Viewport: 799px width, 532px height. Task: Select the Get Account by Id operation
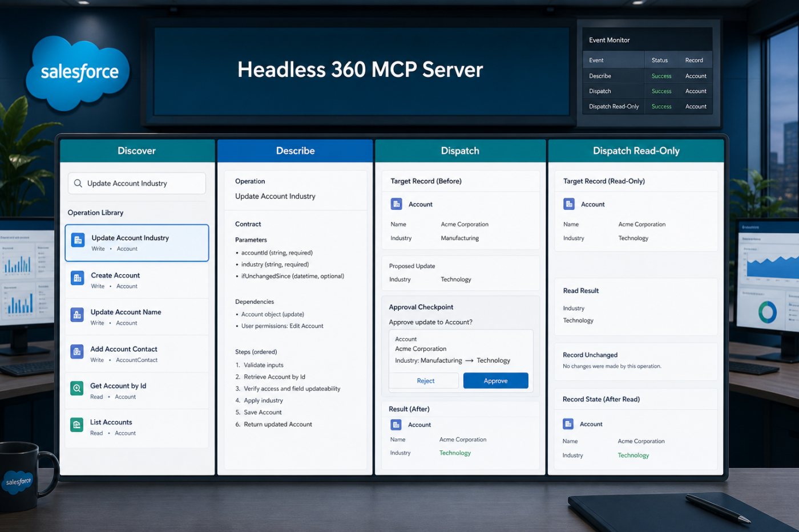[x=137, y=391]
